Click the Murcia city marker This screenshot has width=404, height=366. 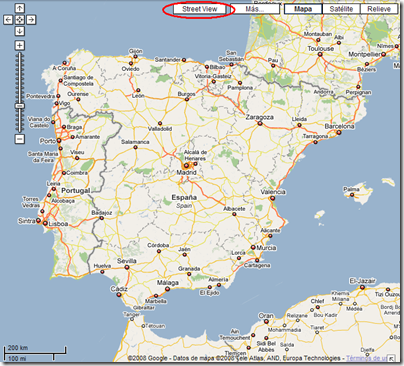click(x=253, y=247)
